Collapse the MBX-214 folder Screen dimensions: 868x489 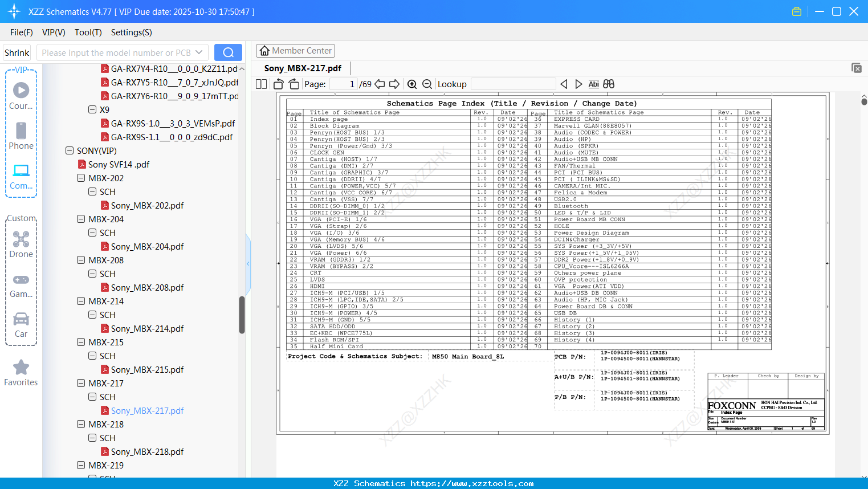click(x=81, y=301)
